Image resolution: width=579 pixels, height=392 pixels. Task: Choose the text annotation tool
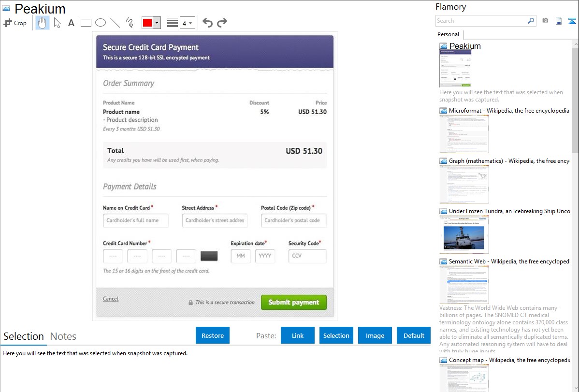(x=71, y=23)
